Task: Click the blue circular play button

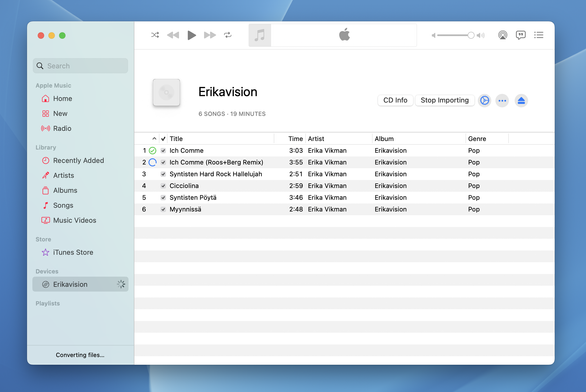Action: pos(484,101)
